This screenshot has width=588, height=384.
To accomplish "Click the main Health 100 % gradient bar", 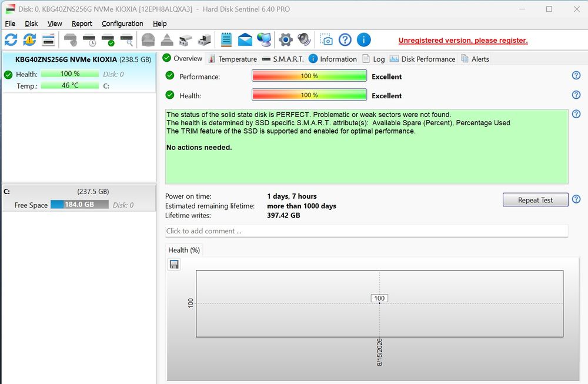I will point(309,95).
